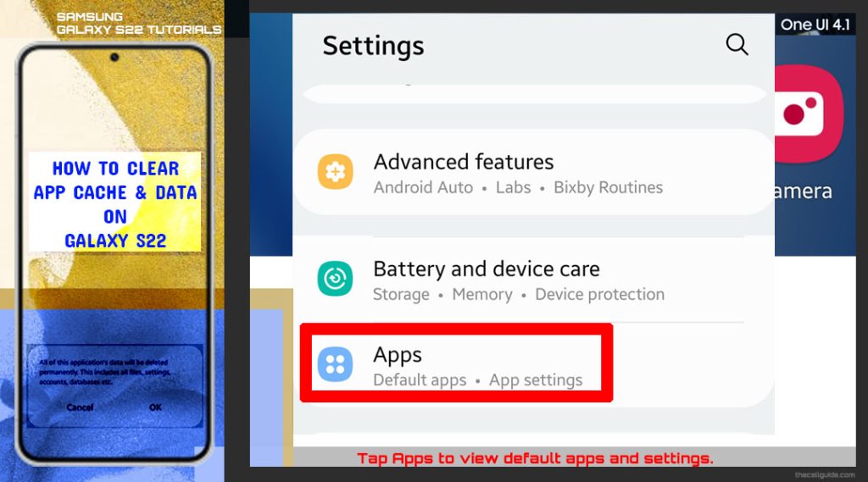Select Advanced features menu row

point(533,172)
